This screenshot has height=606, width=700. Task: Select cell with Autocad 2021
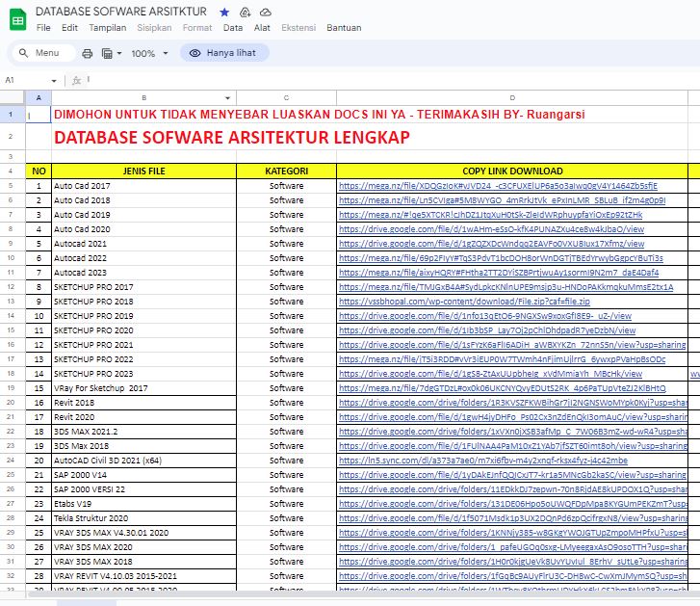(x=143, y=244)
